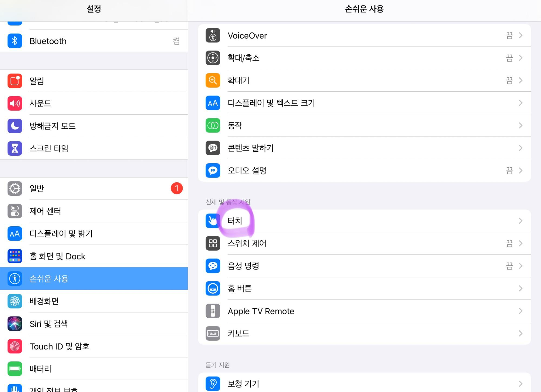The width and height of the screenshot is (541, 392).
Task: Open 보청 기기 hearing devices
Action: click(x=243, y=384)
